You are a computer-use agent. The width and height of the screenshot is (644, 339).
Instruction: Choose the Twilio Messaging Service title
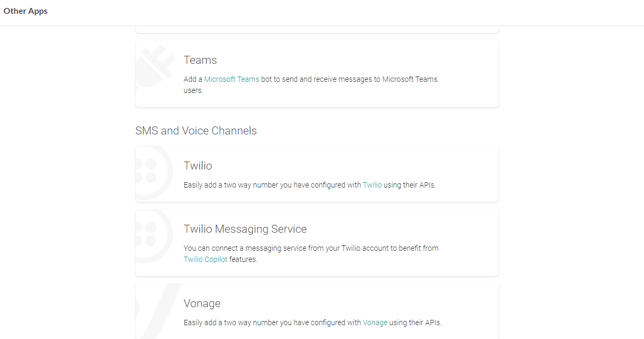245,229
